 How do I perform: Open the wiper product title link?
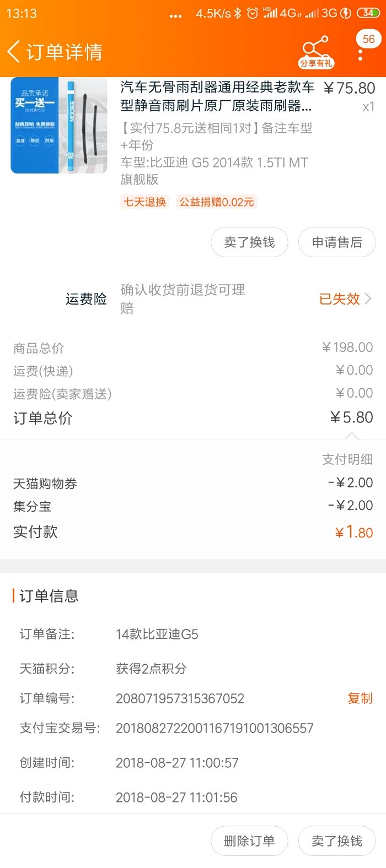click(217, 96)
